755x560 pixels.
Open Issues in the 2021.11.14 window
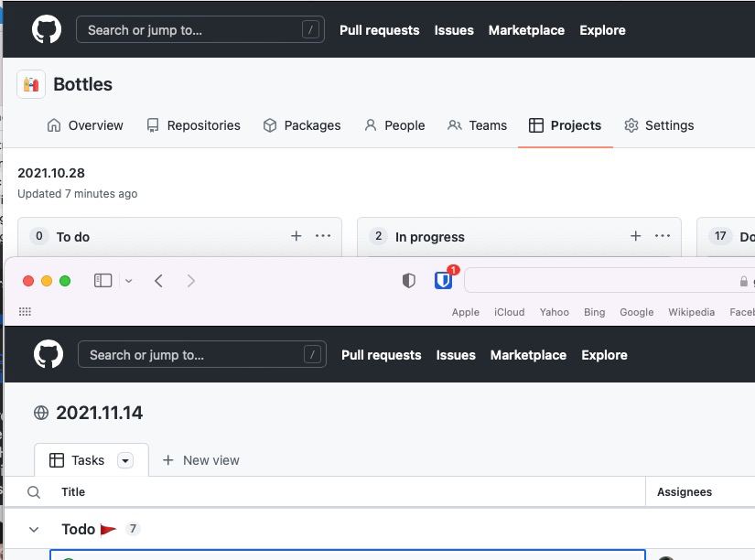click(x=456, y=355)
